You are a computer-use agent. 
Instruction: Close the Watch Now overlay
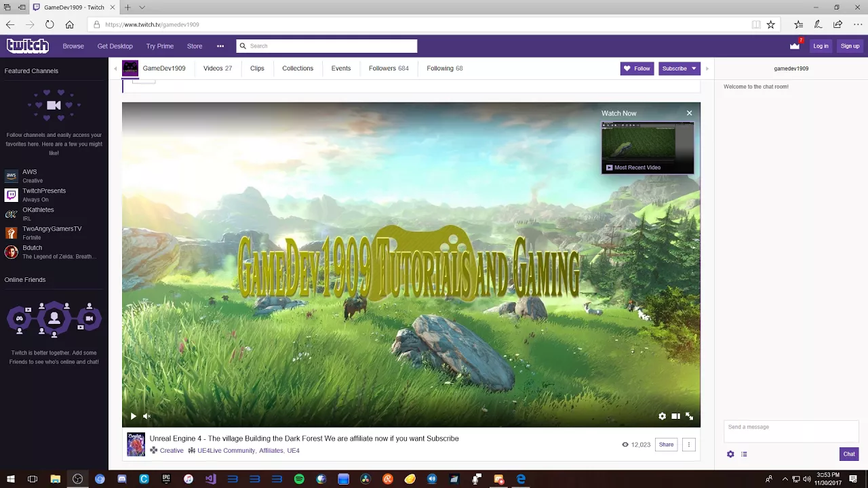pos(690,113)
